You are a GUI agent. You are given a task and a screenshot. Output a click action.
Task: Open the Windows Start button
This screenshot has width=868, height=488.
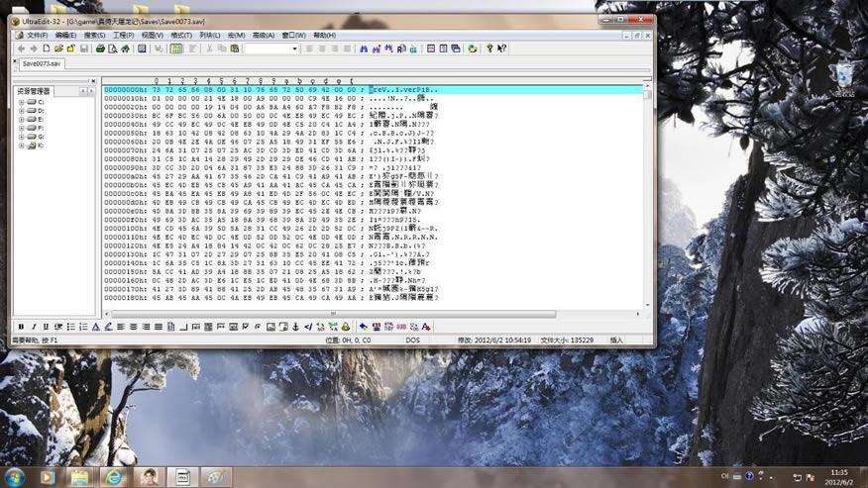tap(13, 477)
